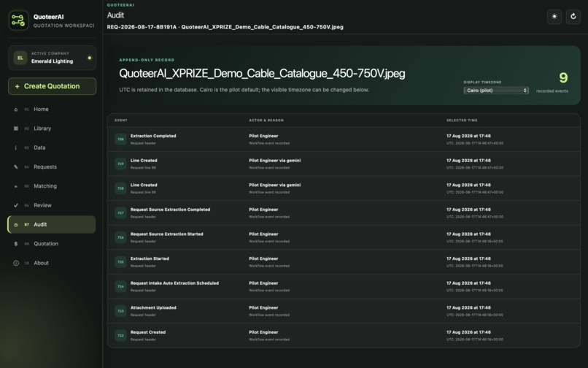Open Library in sidebar
Viewport: 588px width, 368px height.
52,129
